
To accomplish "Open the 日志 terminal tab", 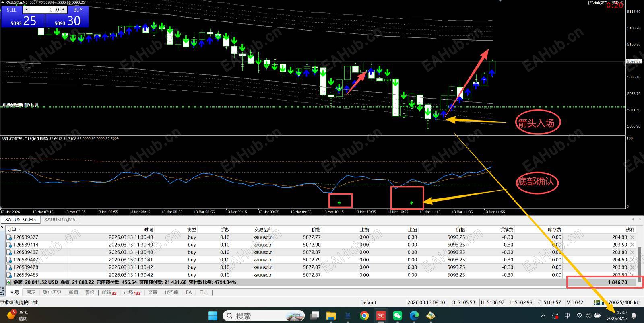I will pyautogui.click(x=204, y=292).
